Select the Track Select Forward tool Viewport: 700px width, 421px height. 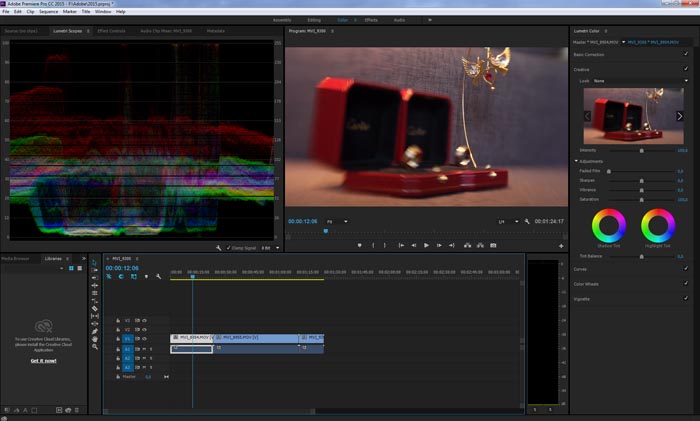pyautogui.click(x=95, y=270)
